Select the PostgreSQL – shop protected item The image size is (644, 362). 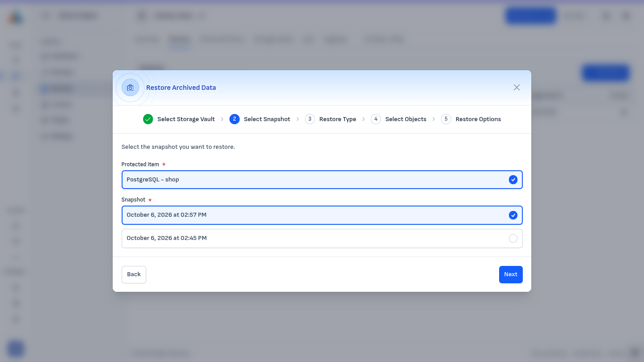click(x=322, y=180)
